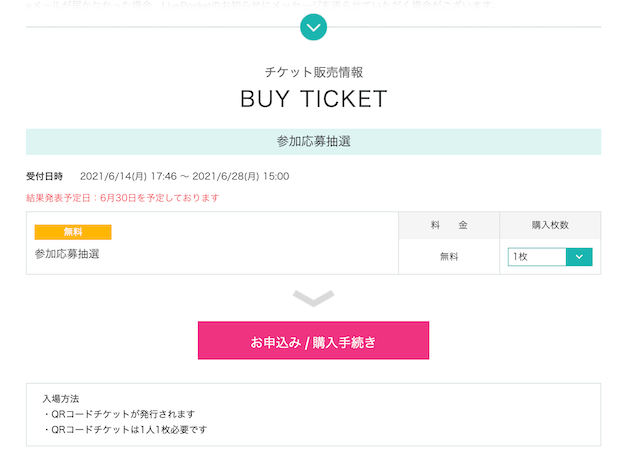
Task: Click the 入場方法 heading
Action: 61,399
